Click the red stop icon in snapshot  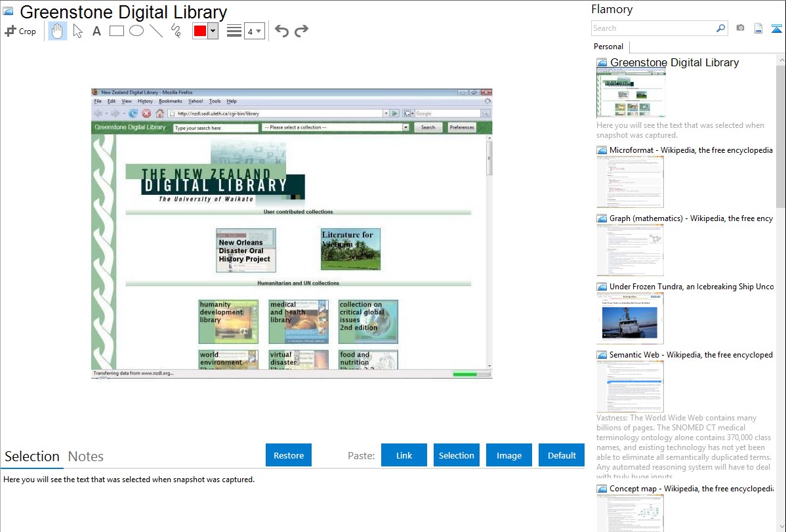[146, 113]
